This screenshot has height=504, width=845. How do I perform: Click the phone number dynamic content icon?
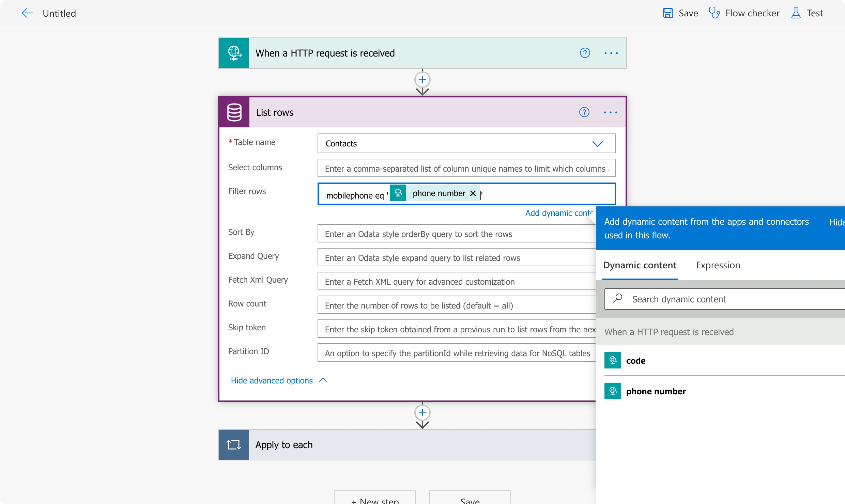[612, 391]
